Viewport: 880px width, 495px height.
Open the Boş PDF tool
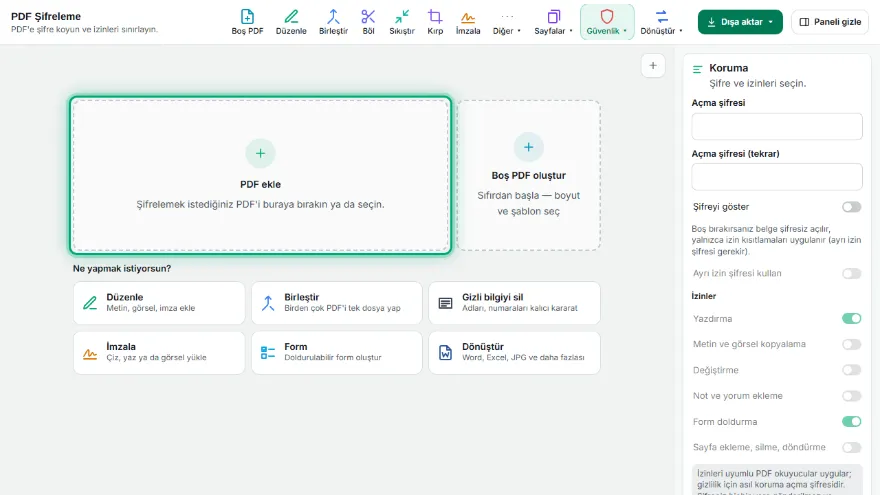[247, 22]
